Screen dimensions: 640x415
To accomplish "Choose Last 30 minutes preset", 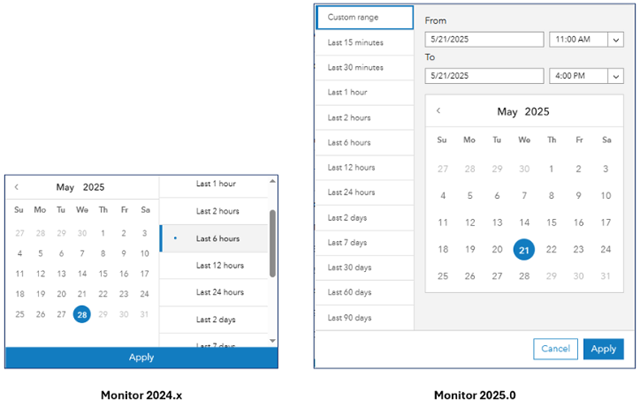I will pos(365,67).
